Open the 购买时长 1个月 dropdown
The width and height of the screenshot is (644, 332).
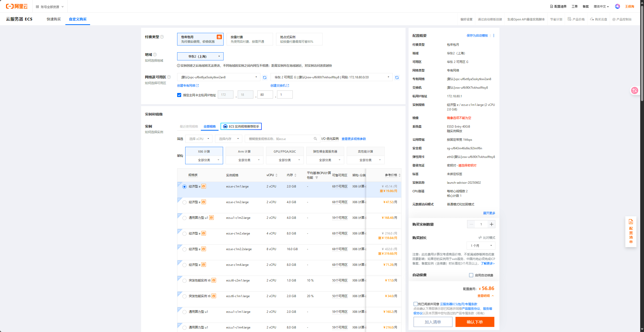(481, 246)
